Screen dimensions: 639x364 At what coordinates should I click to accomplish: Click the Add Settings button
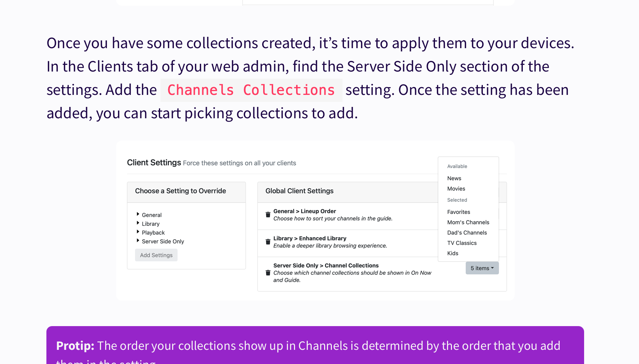point(156,255)
